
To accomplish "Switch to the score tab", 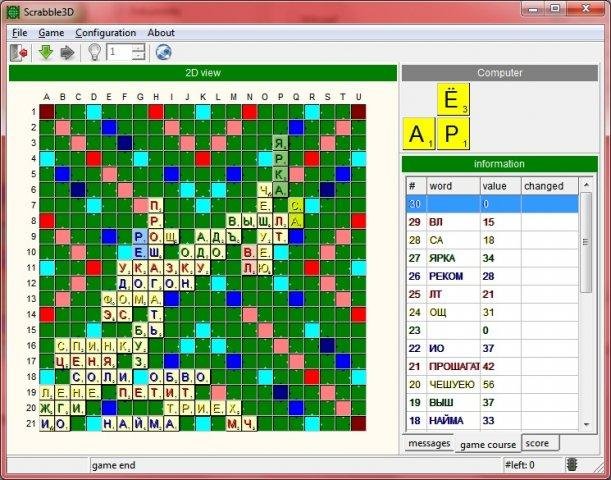I will pos(540,443).
